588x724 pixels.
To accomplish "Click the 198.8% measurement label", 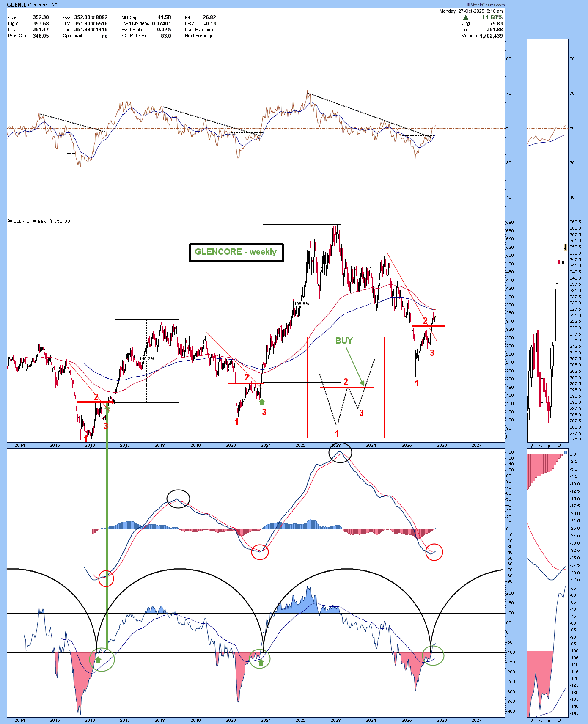I will coord(301,303).
